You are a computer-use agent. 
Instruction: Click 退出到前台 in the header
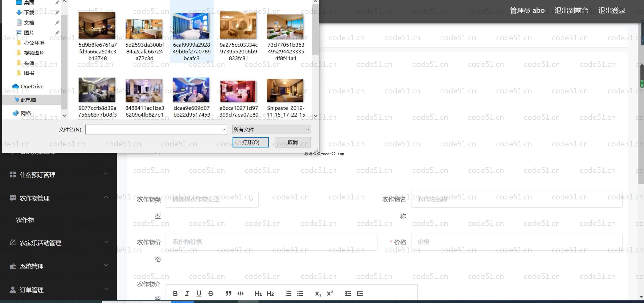click(571, 11)
